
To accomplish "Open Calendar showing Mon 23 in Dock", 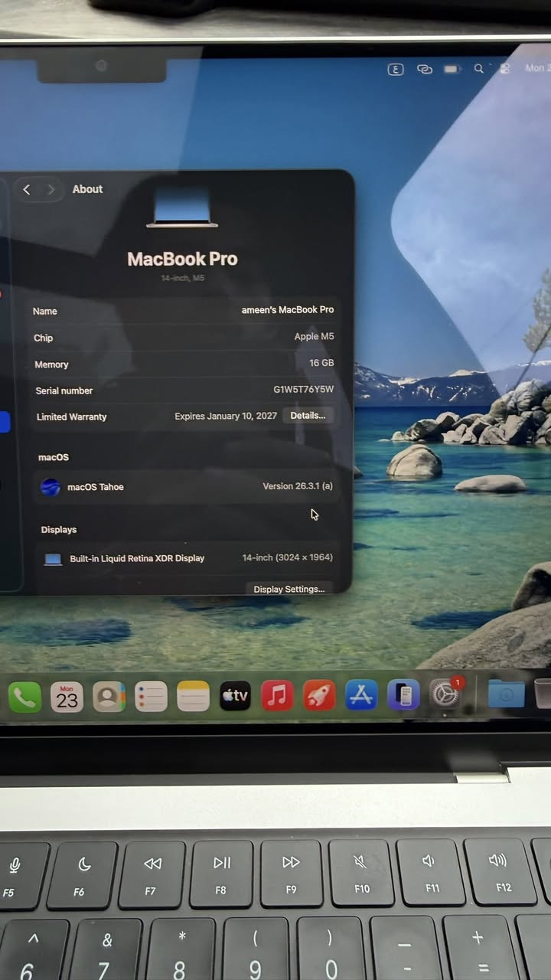I will [67, 697].
